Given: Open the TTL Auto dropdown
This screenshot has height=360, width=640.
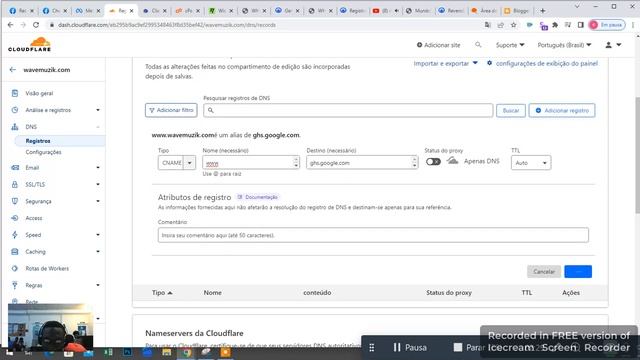Looking at the screenshot, I should (x=531, y=162).
